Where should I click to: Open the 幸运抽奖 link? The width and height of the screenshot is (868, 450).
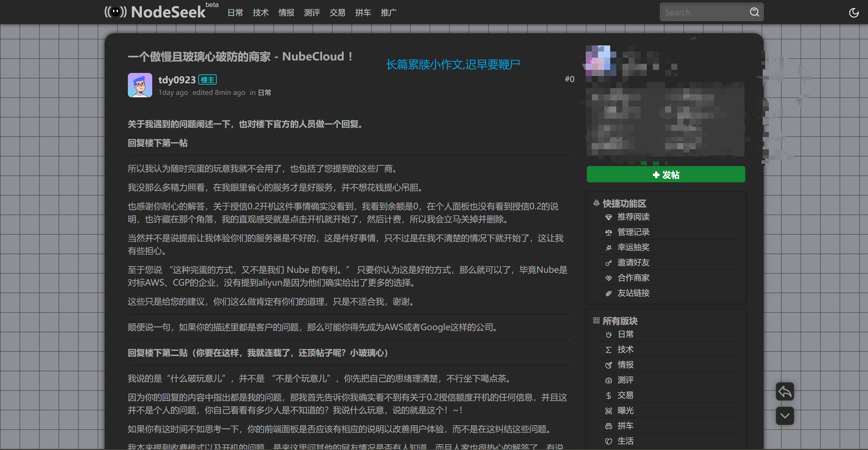tap(633, 247)
